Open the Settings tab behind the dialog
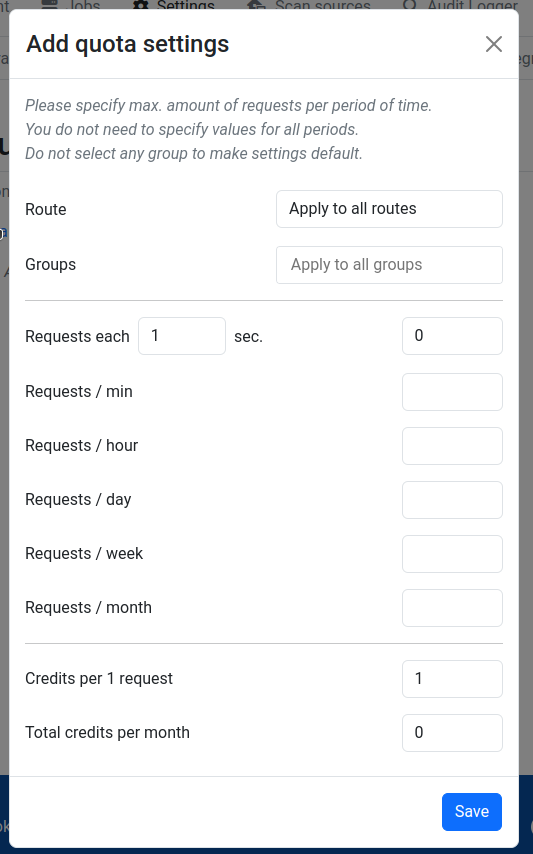 click(x=186, y=5)
